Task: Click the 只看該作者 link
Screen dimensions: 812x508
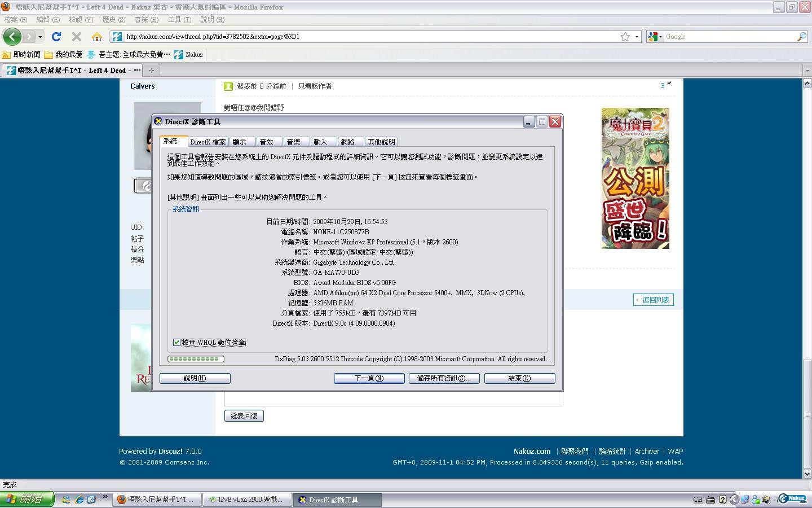Action: click(x=315, y=86)
